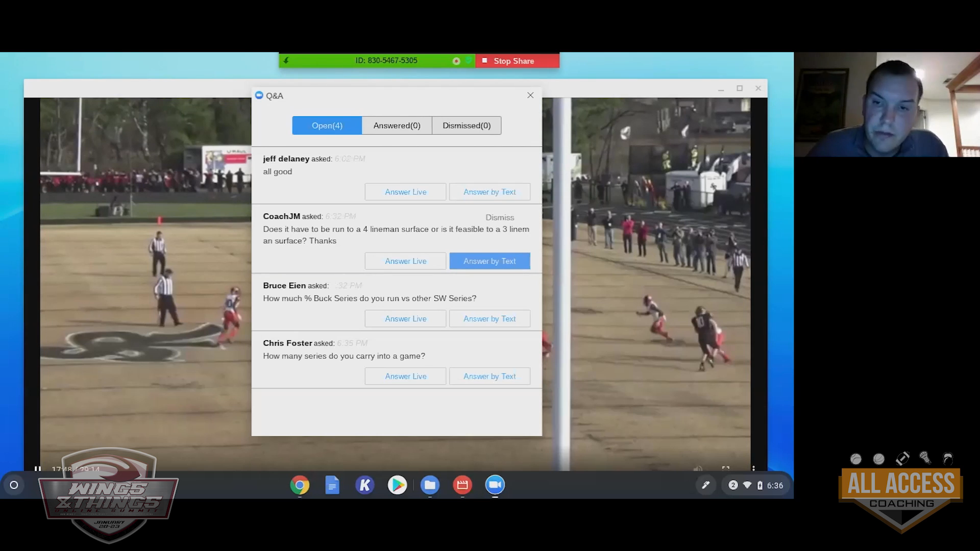This screenshot has width=980, height=551.
Task: Open Chrome from the shelf
Action: [300, 485]
